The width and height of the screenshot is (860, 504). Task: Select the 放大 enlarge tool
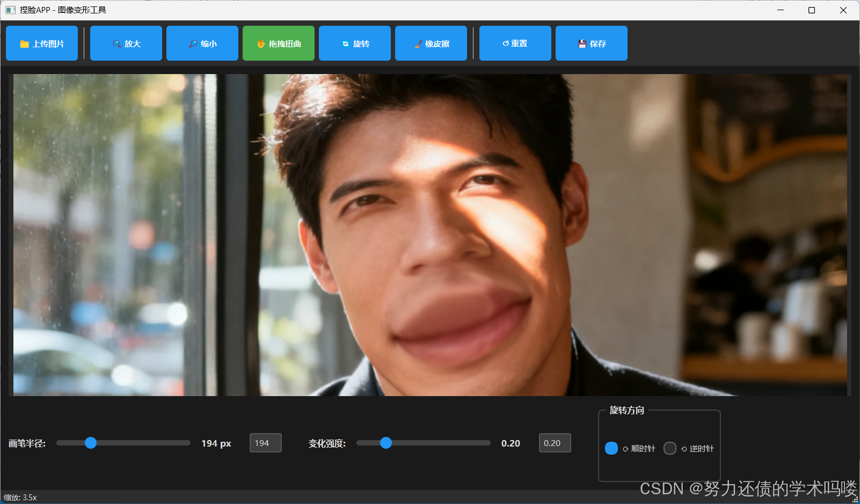click(x=126, y=43)
